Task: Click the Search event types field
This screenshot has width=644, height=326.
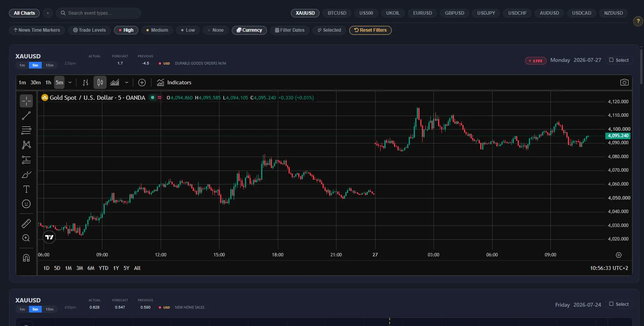Action: pyautogui.click(x=99, y=13)
